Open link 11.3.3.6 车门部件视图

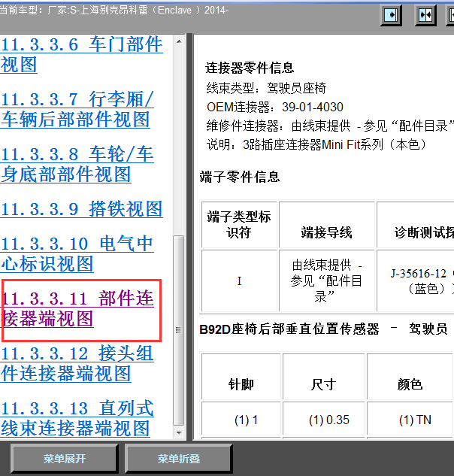click(82, 54)
